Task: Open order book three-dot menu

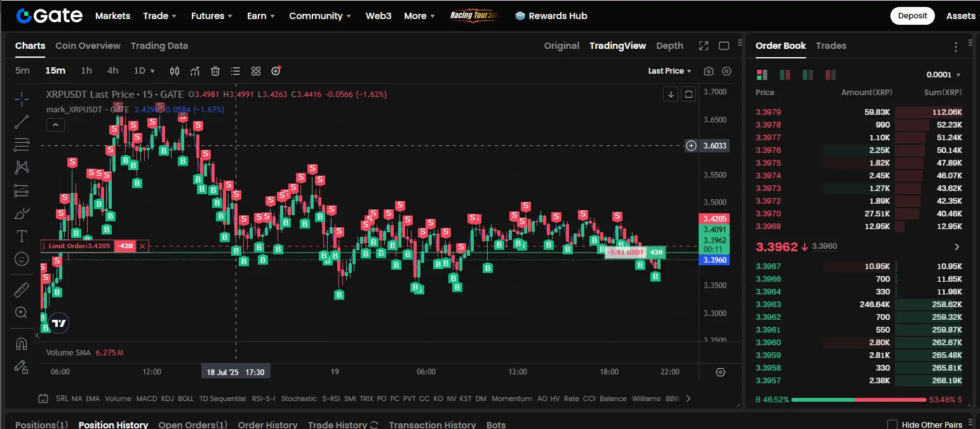Action: pos(956,46)
